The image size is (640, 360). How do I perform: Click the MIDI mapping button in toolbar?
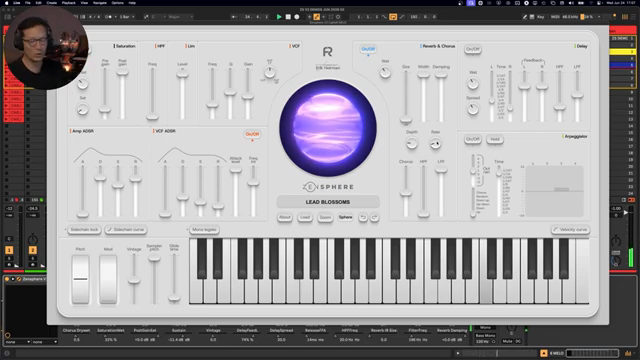(x=555, y=17)
